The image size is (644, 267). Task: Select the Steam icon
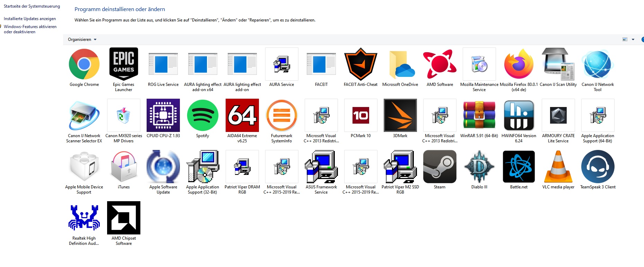(440, 167)
